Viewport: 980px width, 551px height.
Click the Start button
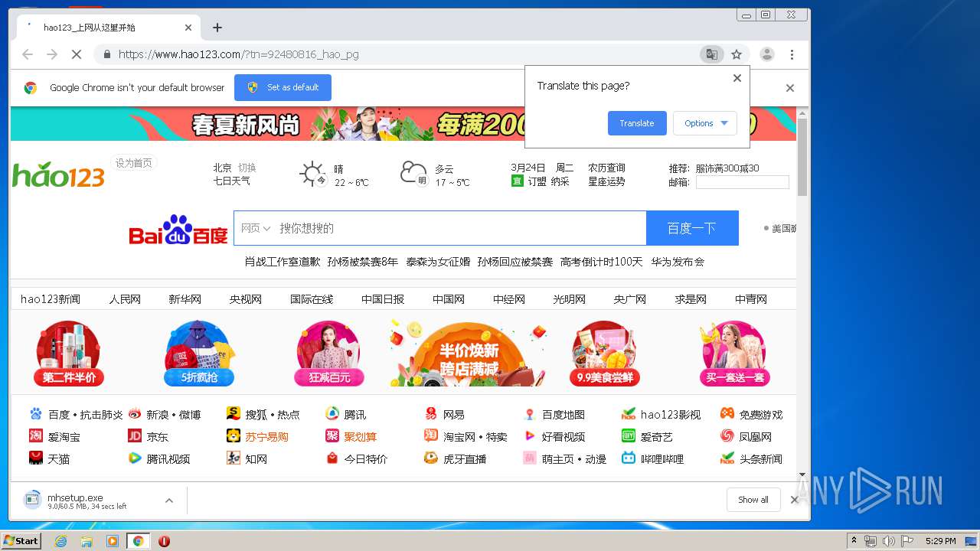pyautogui.click(x=21, y=541)
